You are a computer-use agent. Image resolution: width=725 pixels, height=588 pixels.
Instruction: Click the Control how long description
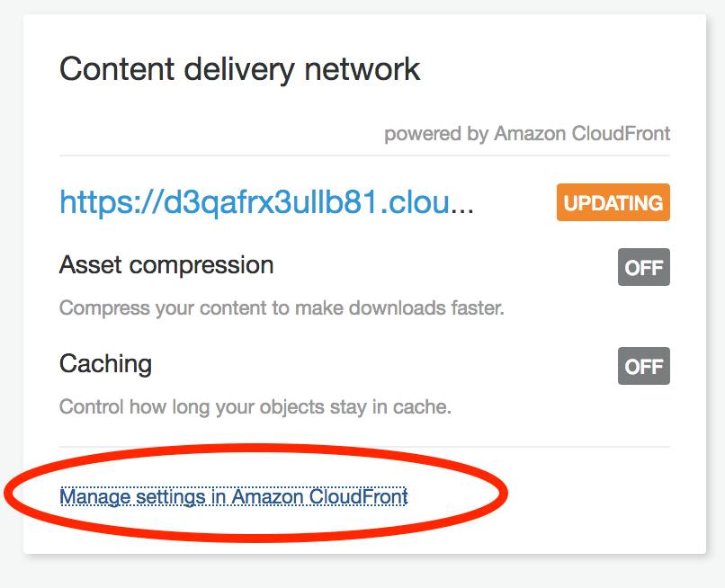coord(255,406)
